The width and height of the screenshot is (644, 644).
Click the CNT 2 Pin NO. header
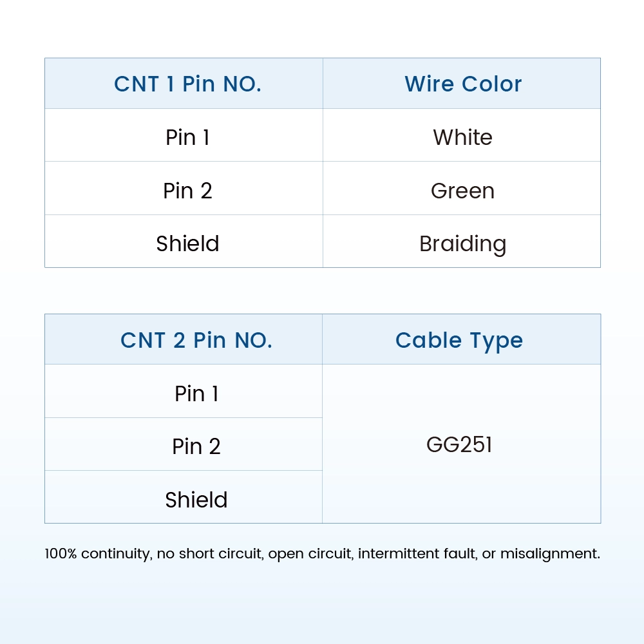[196, 340]
